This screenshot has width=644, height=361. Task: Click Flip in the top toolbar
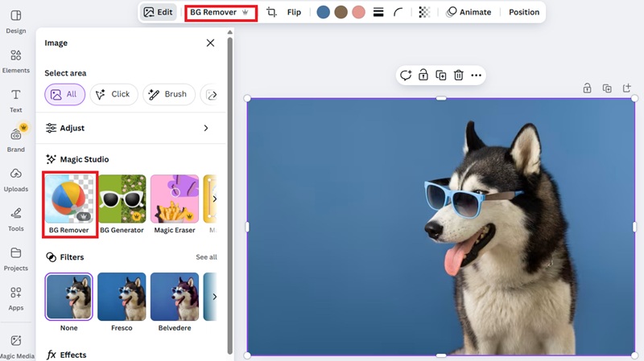pyautogui.click(x=294, y=13)
